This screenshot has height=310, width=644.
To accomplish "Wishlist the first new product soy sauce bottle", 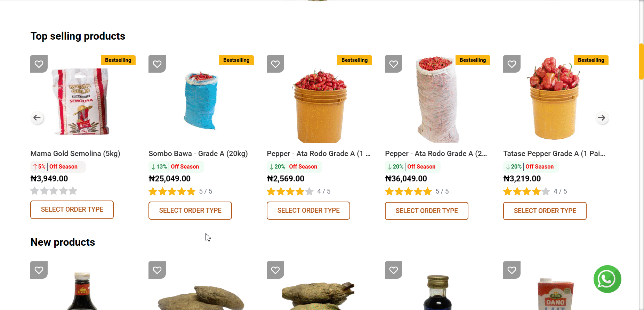I will click(x=39, y=270).
